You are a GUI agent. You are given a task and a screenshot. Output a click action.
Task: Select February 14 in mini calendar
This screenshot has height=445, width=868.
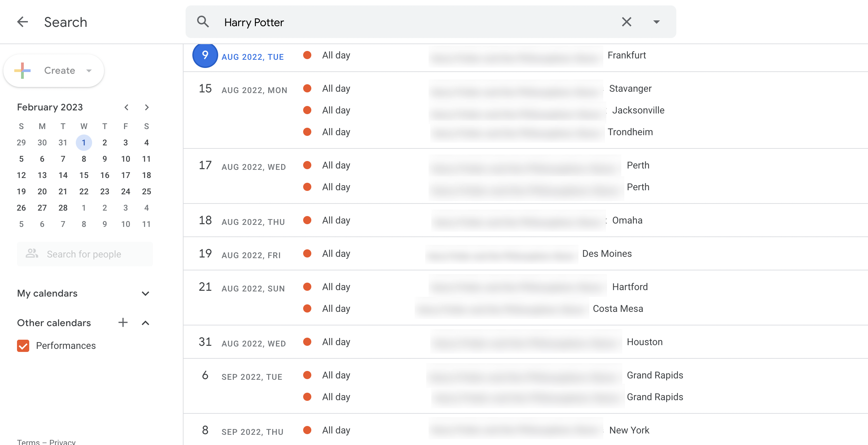[63, 175]
